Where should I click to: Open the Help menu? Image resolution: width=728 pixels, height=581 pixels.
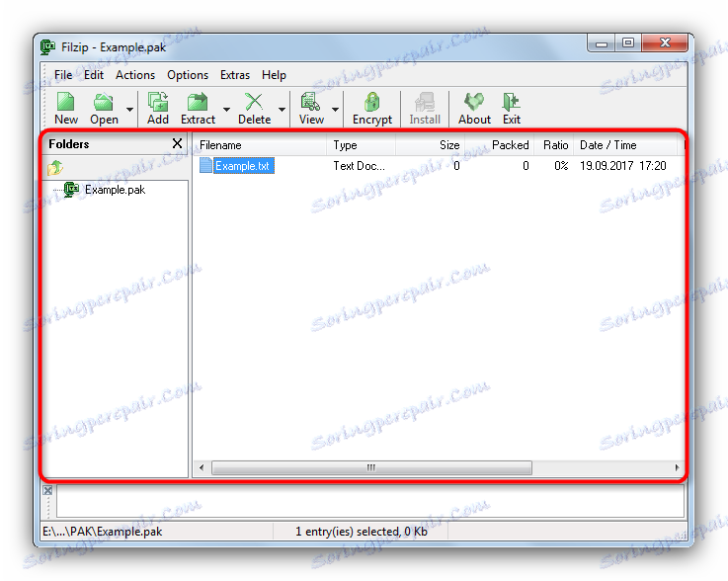[274, 75]
